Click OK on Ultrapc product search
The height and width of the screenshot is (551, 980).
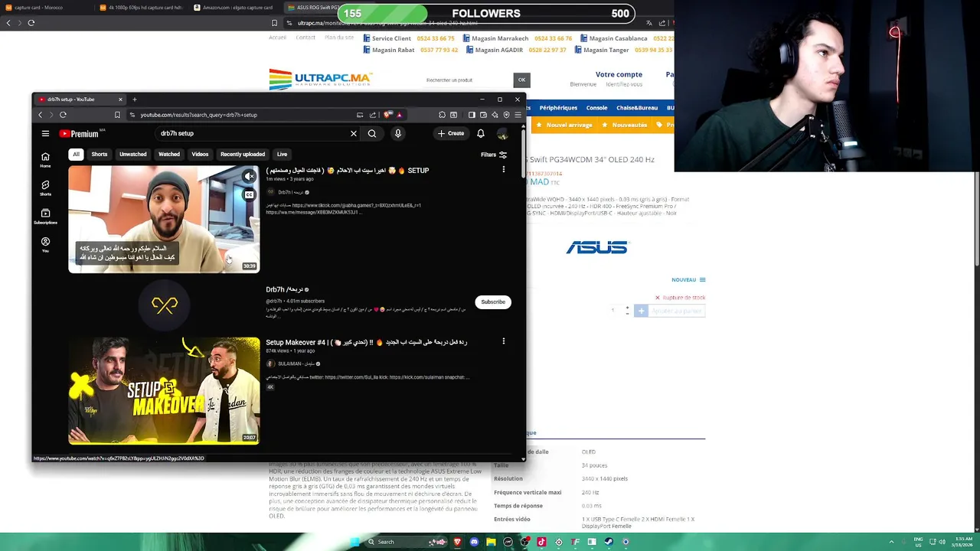[x=521, y=80]
